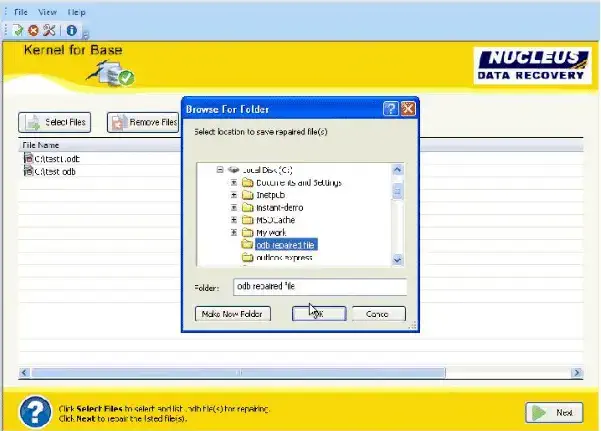Expand the MSOCache folder node
The height and width of the screenshot is (431, 601).
pos(234,220)
